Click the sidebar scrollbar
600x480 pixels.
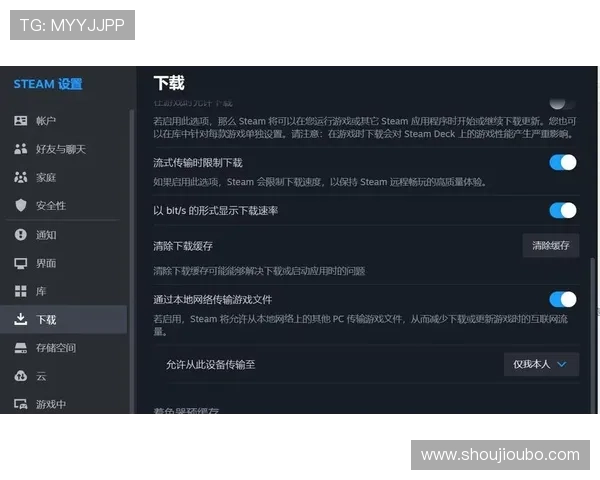pos(132,260)
